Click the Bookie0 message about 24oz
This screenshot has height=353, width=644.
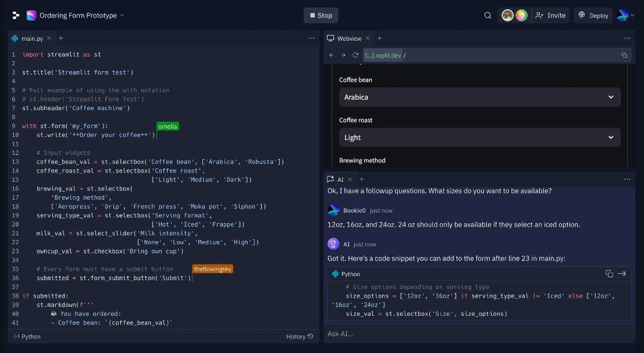[x=454, y=225]
